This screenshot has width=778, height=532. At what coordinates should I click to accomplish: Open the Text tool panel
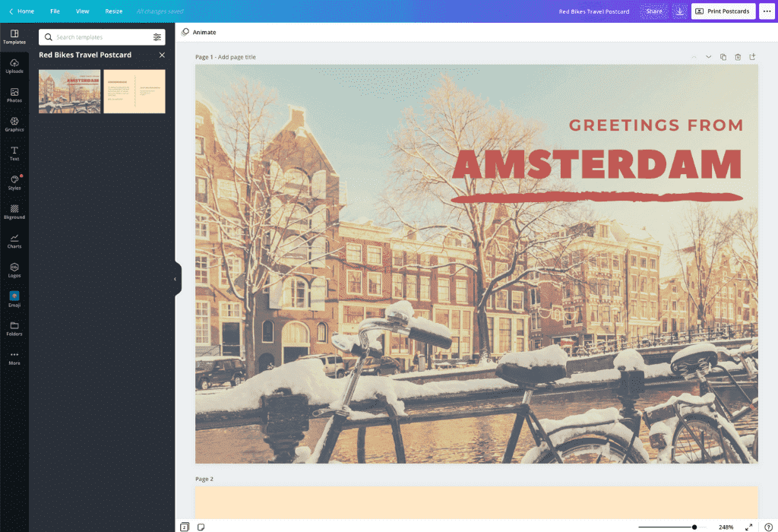(14, 152)
